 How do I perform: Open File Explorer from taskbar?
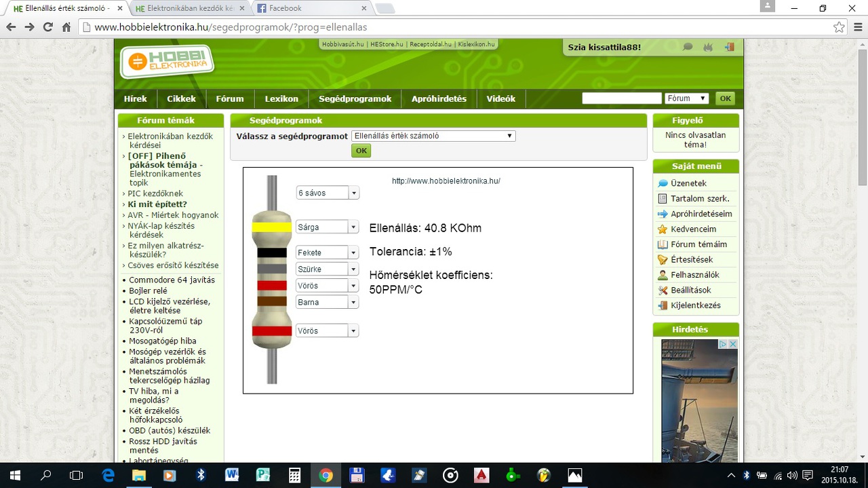[139, 475]
